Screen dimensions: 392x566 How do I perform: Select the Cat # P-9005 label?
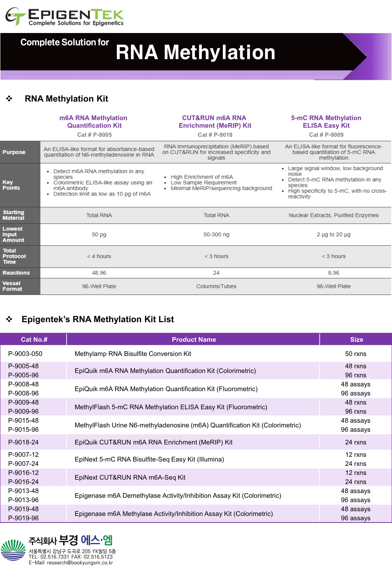pos(94,135)
